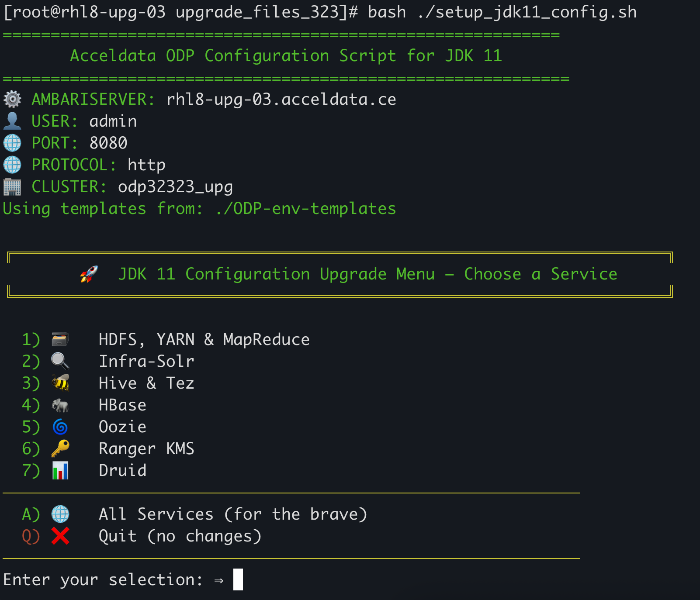Click the globe icon beside All Services
700x600 pixels.
[x=60, y=514]
